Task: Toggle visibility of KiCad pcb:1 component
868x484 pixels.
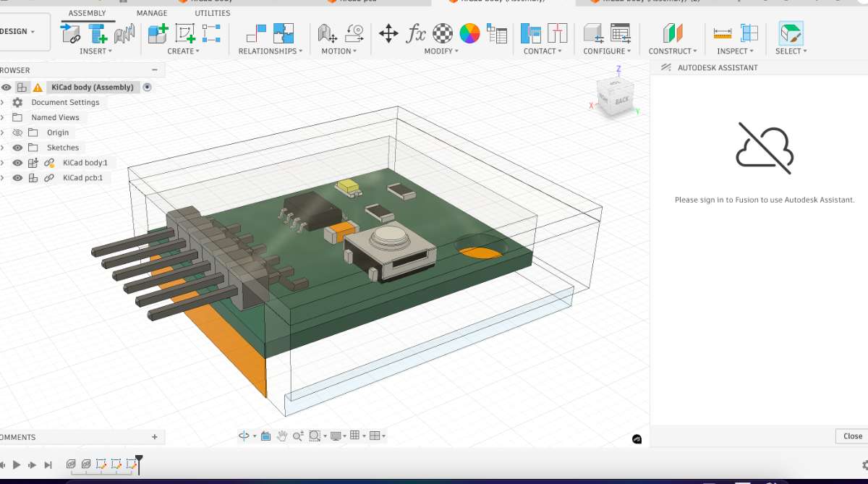Action: pos(18,178)
